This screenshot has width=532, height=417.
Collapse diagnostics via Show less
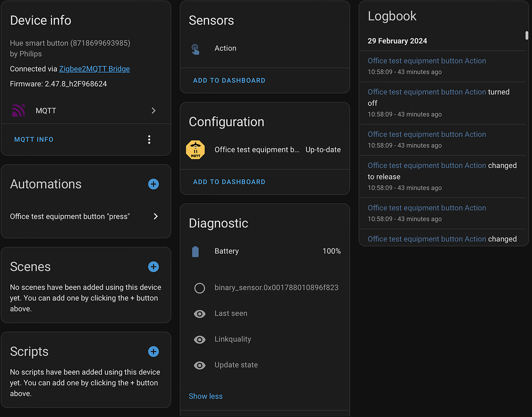click(x=206, y=396)
